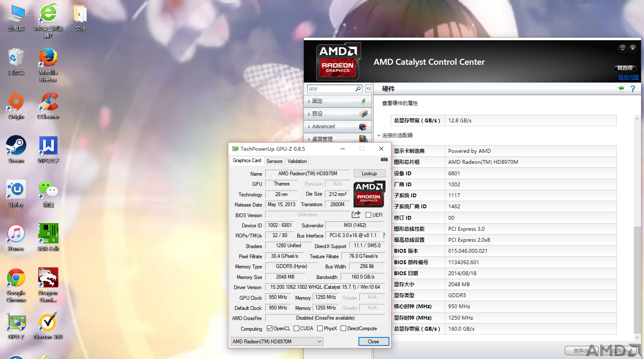Screen dimensions: 644x359
Task: Open the GPU-Z desktop shortcut
Action: (16, 326)
